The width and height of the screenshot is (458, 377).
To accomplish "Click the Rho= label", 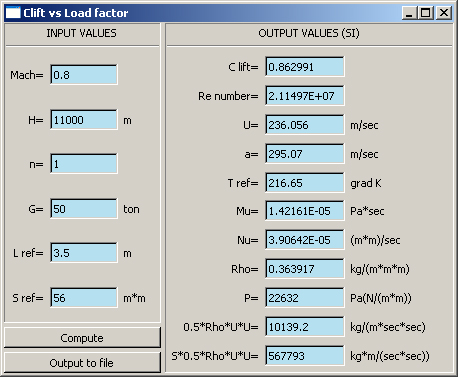I will 245,269.
